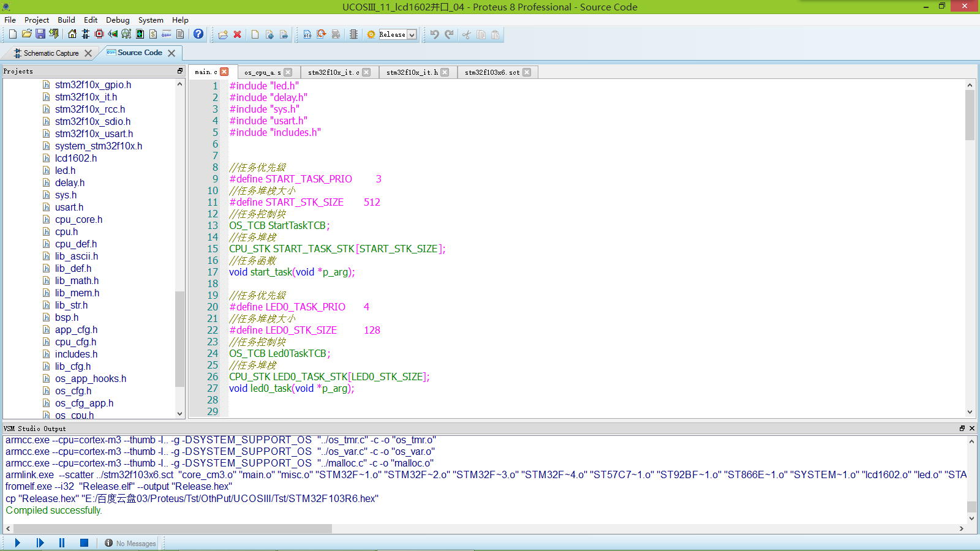Open the Home Page icon
Viewport: 980px width, 551px height.
coord(72,34)
